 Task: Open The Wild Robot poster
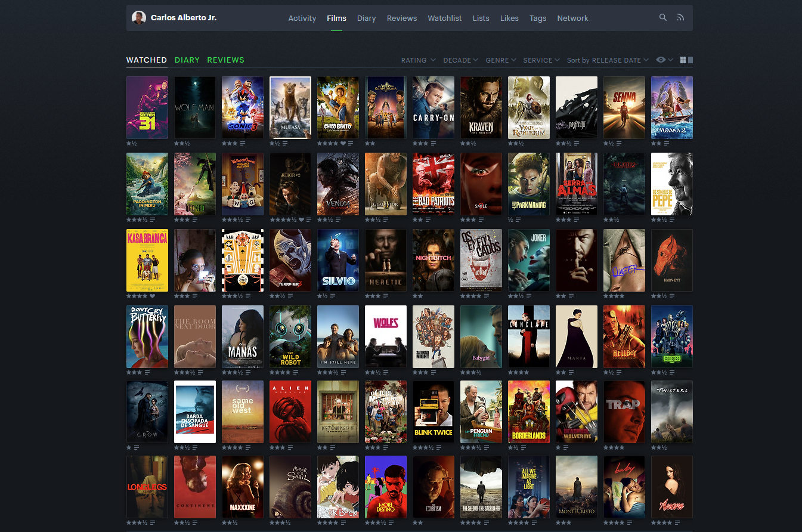point(290,336)
